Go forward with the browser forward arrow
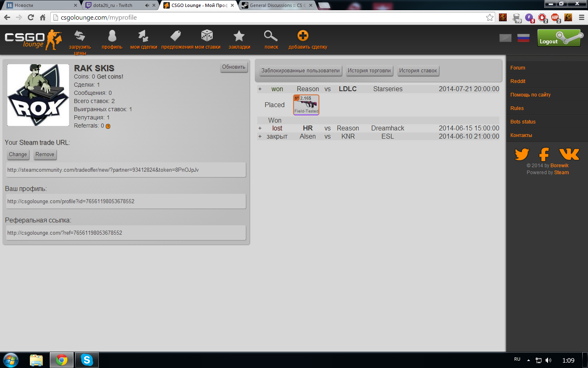The width and height of the screenshot is (588, 368). 19,17
